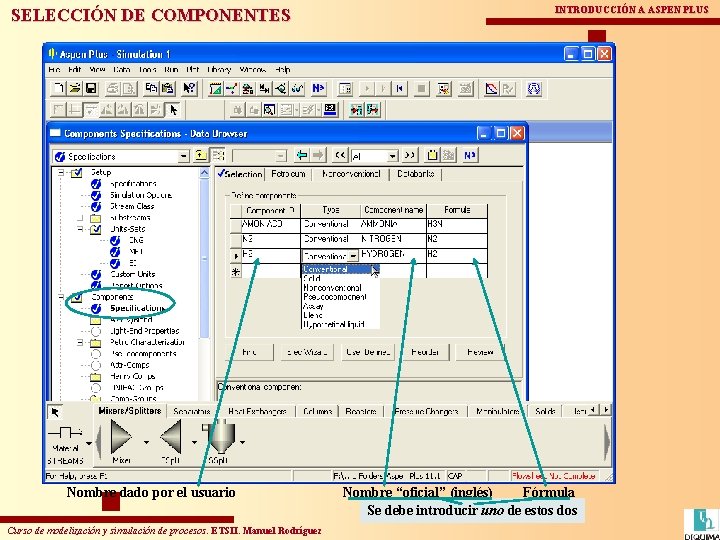Viewport: 720px width, 540px height.
Task: Click the select-mode arrow in Model Library
Action: click(x=55, y=412)
